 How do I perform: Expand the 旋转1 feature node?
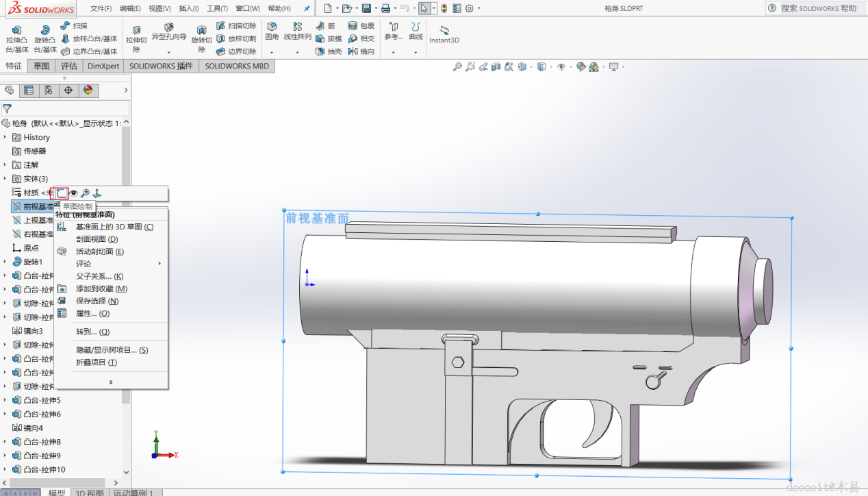coord(5,262)
